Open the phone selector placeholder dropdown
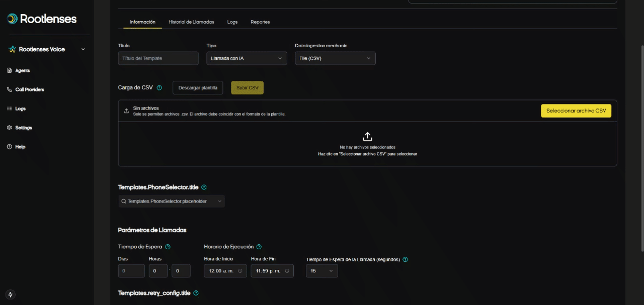Screen dimensions: 644x305 pos(171,201)
